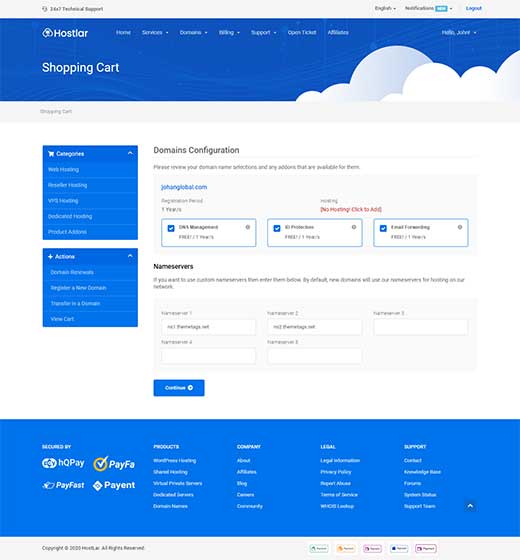Click the plus icon beside Actions
This screenshot has width=520, height=560.
click(x=50, y=256)
